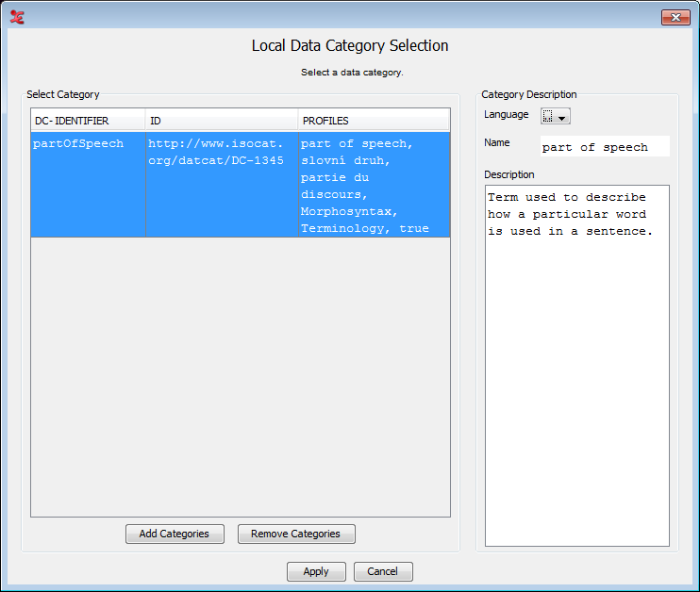Open the Language dropdown
700x592 pixels.
tap(556, 116)
